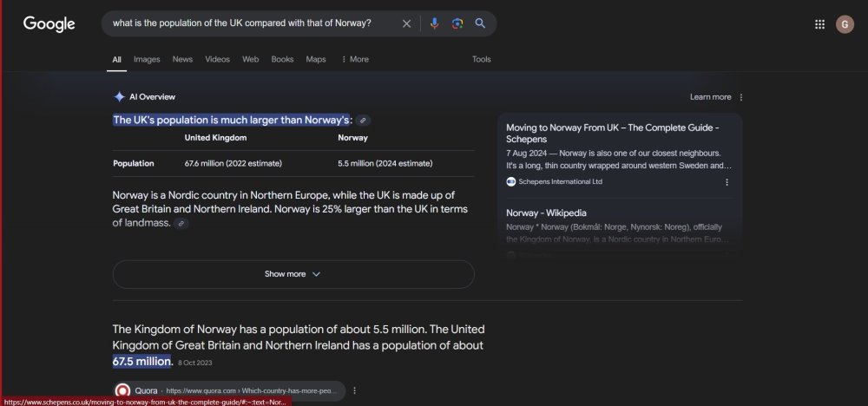Open AI Overview three-dot options menu
This screenshot has height=406, width=868.
[x=741, y=97]
